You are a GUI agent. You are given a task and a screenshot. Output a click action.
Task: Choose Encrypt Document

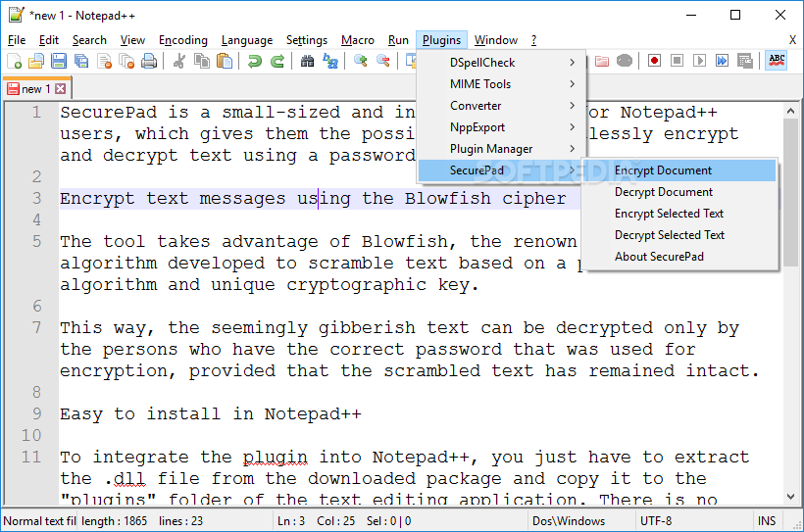679,170
